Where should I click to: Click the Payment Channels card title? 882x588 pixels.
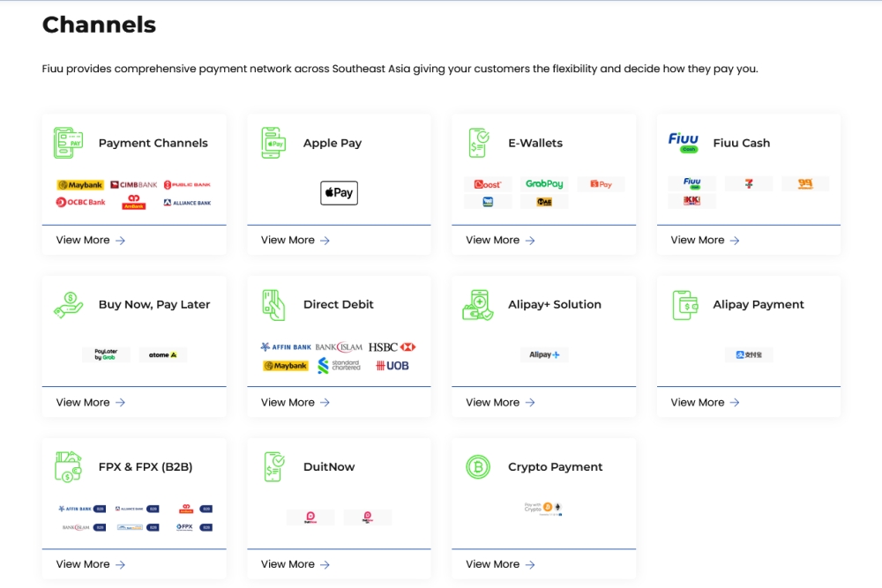pos(153,143)
